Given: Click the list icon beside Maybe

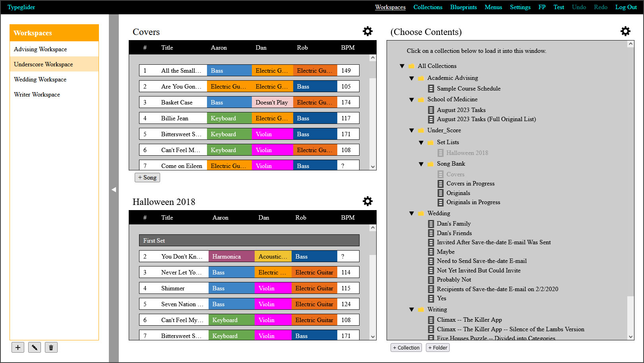Looking at the screenshot, I should (x=431, y=252).
